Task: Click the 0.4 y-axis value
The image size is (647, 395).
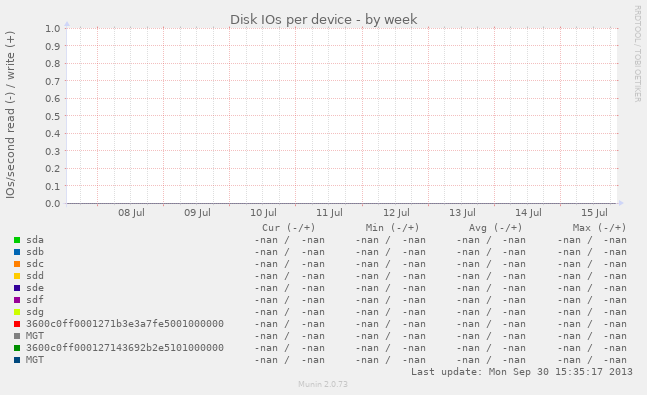Action: [53, 134]
